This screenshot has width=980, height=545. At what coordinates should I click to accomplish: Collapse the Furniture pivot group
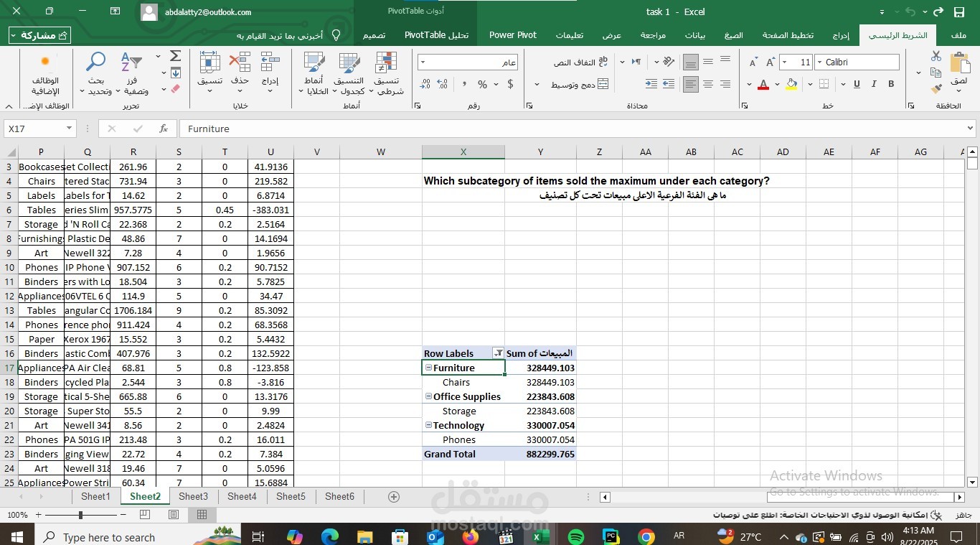428,368
